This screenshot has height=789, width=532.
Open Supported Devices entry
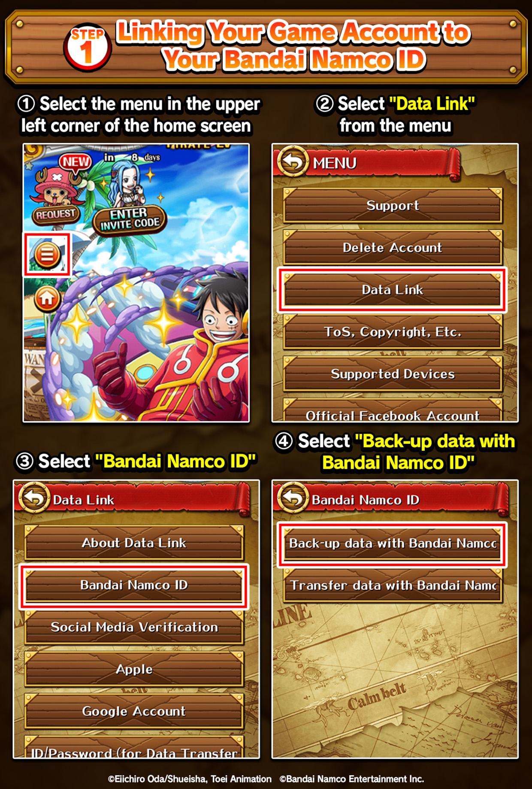coord(392,374)
